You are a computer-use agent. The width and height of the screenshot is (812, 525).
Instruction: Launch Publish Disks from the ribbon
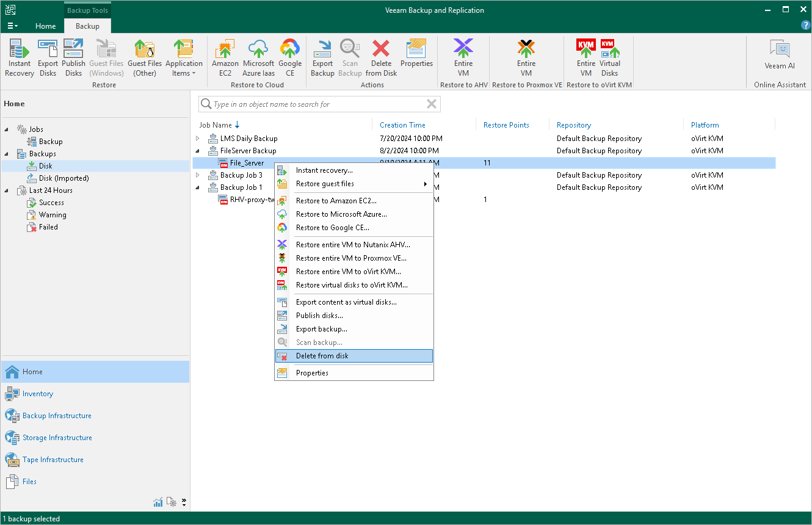click(x=73, y=58)
